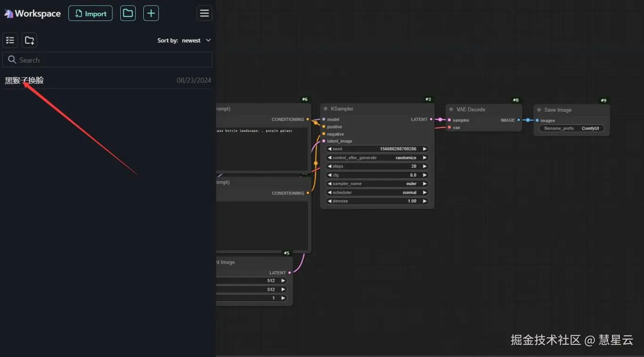
Task: Select previous sampler_name with left arrow
Action: [330, 184]
